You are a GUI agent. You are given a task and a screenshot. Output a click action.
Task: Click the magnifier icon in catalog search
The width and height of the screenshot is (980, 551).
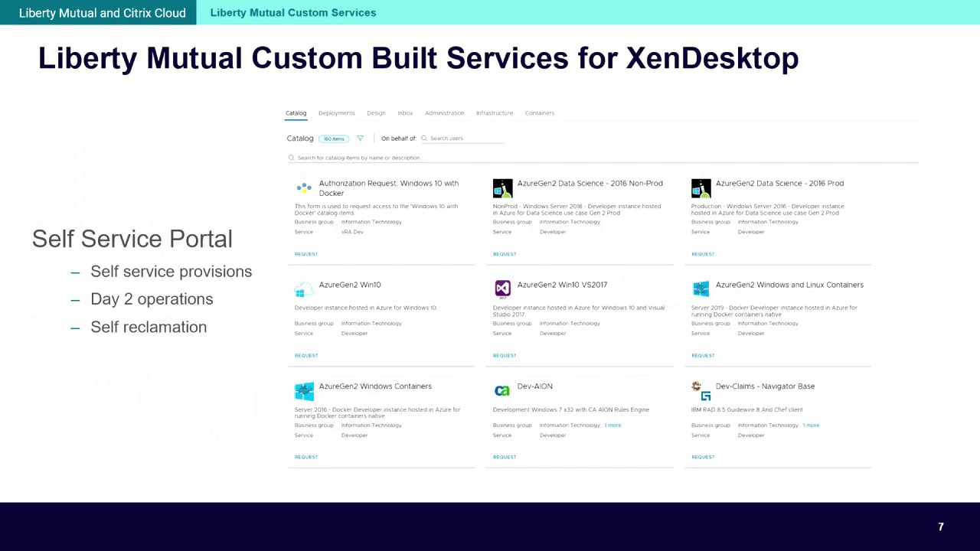(x=291, y=158)
